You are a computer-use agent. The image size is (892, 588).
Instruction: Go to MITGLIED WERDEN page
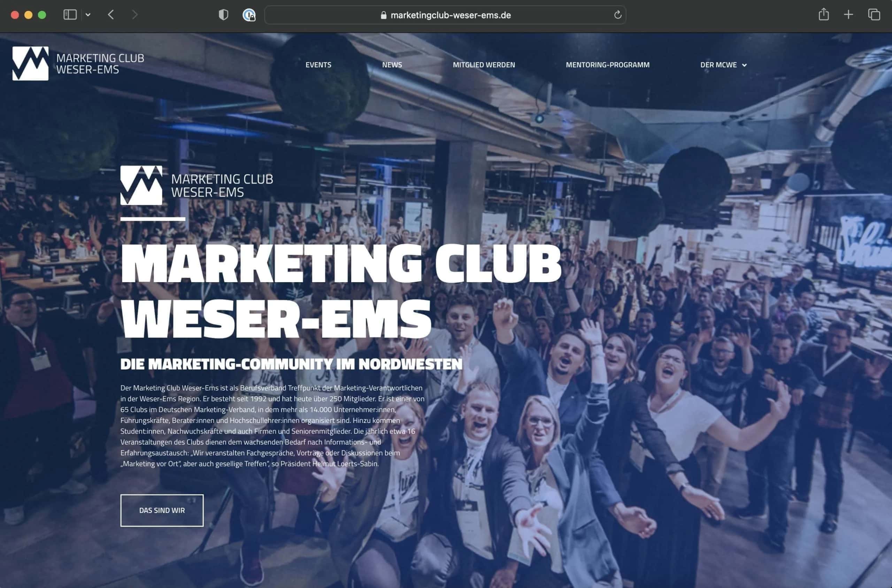point(484,65)
